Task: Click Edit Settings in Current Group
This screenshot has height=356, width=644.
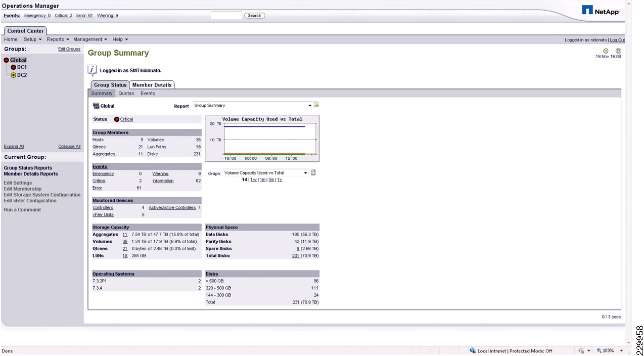Action: coord(18,183)
